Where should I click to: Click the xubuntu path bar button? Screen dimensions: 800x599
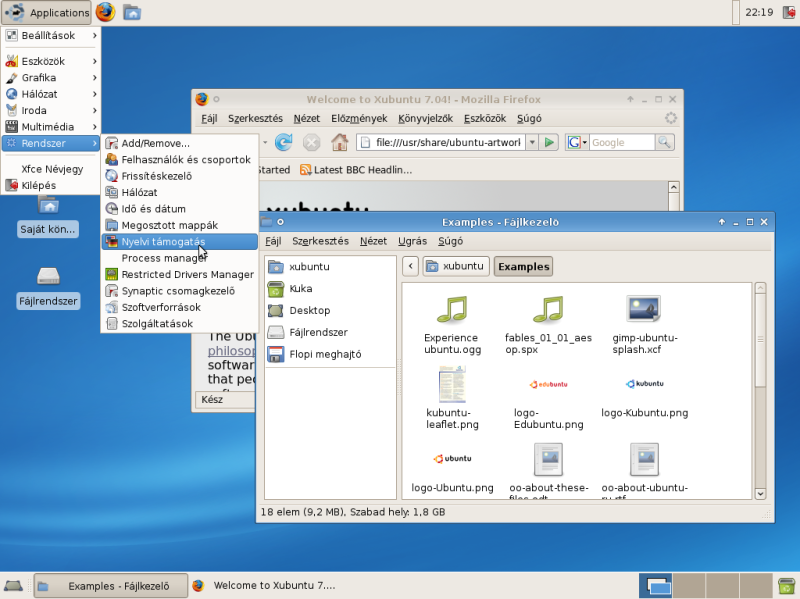[x=456, y=267]
